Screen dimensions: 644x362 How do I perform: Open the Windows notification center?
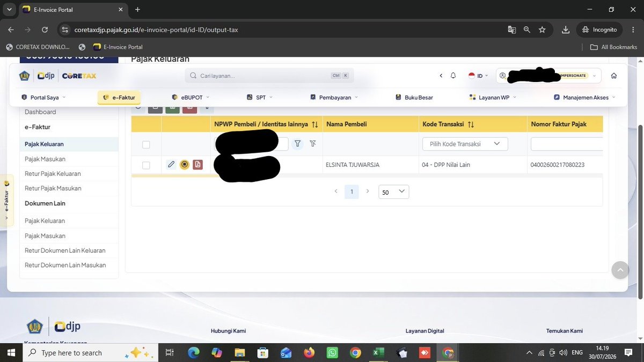(628, 352)
